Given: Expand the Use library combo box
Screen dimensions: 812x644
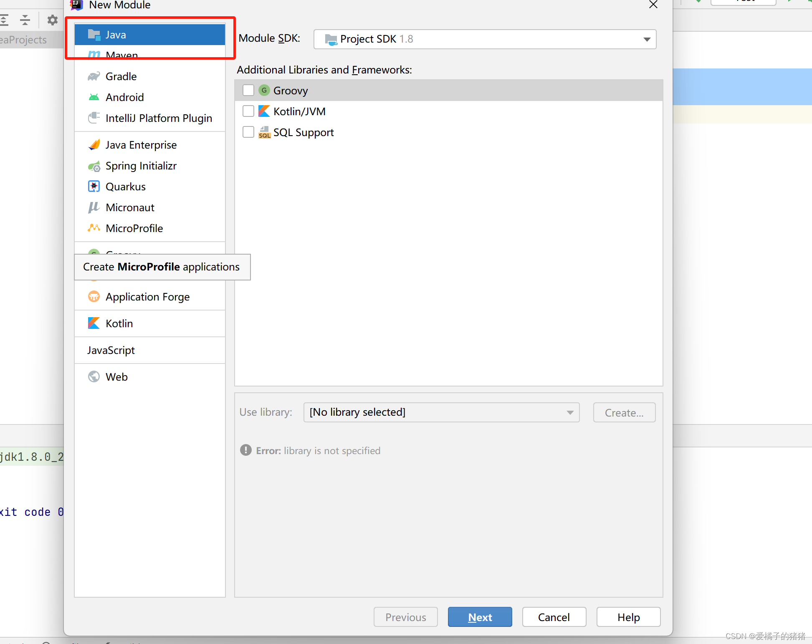Looking at the screenshot, I should [x=441, y=412].
